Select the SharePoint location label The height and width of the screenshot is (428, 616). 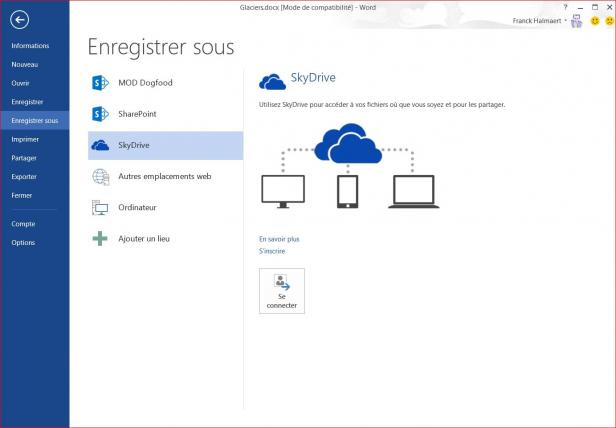coord(137,114)
